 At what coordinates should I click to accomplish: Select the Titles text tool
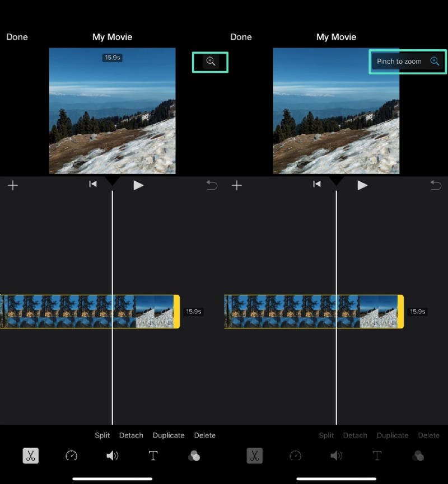coord(153,455)
